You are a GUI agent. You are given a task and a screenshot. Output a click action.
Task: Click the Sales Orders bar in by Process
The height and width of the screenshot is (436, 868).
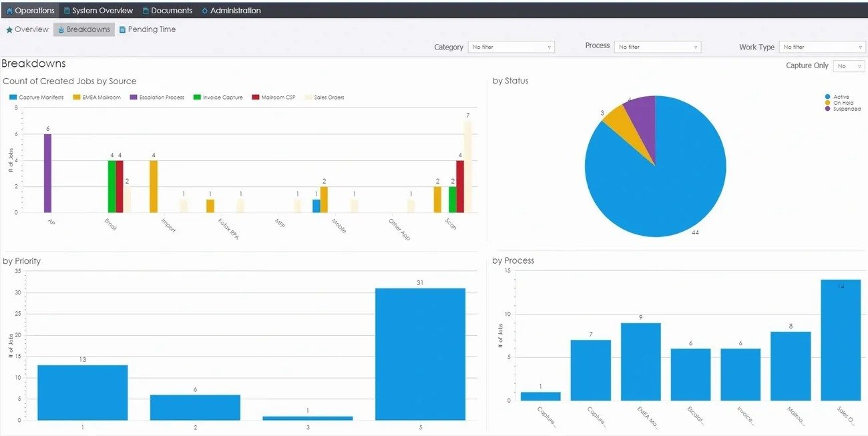(x=840, y=341)
